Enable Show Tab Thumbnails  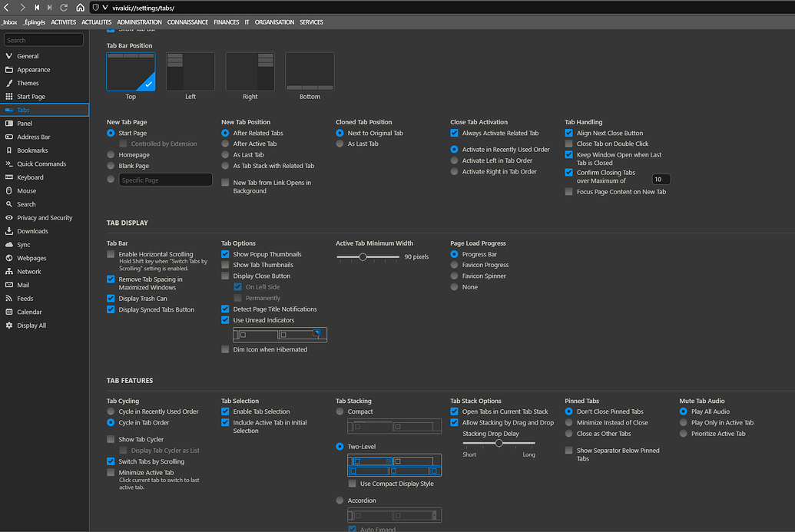coord(224,265)
